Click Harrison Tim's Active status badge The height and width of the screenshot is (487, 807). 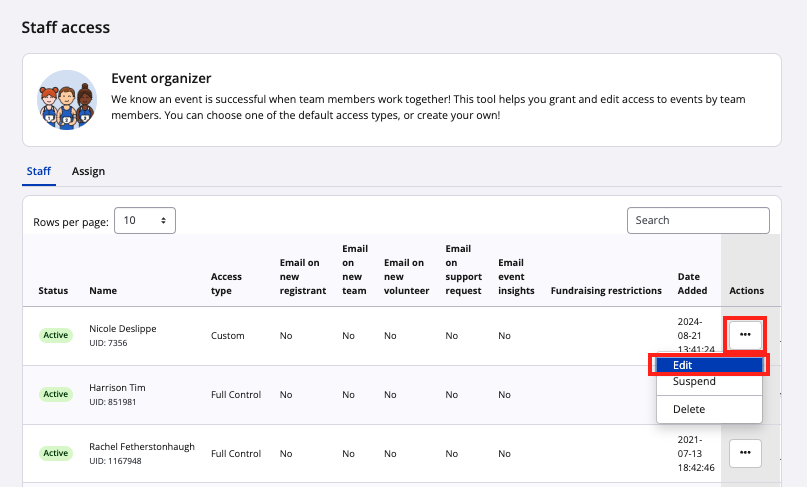point(56,394)
